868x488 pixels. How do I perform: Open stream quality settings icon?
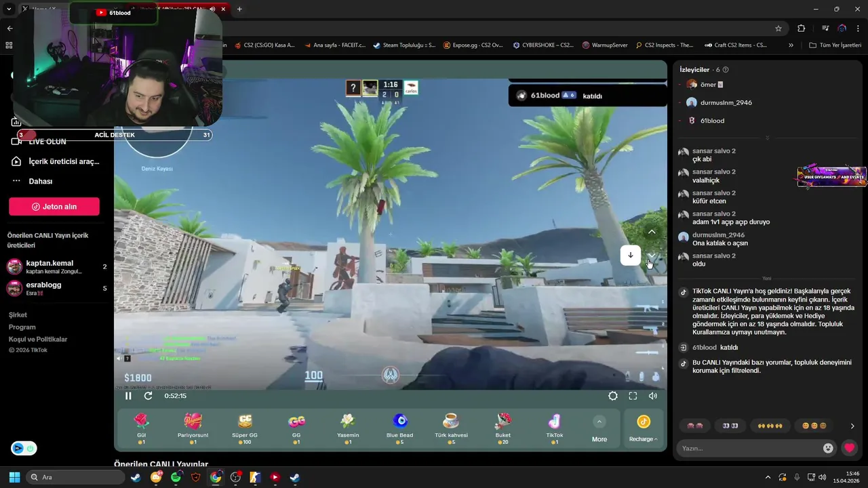pos(613,396)
